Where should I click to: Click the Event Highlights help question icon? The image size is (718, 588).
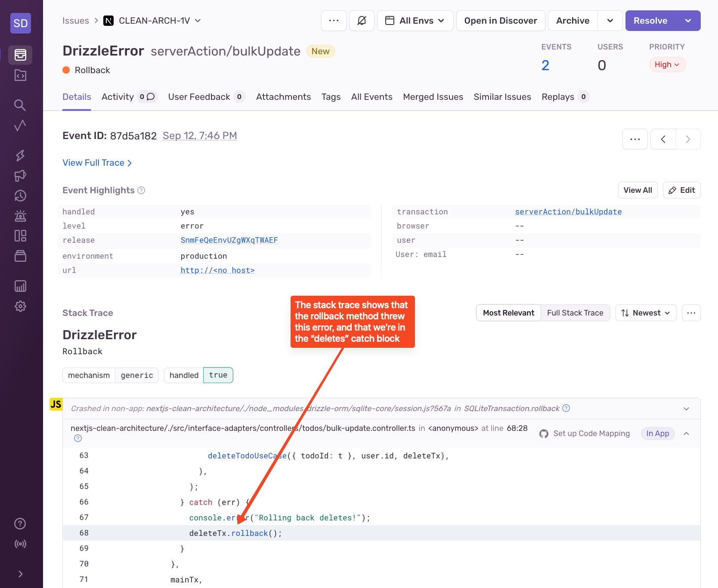141,190
